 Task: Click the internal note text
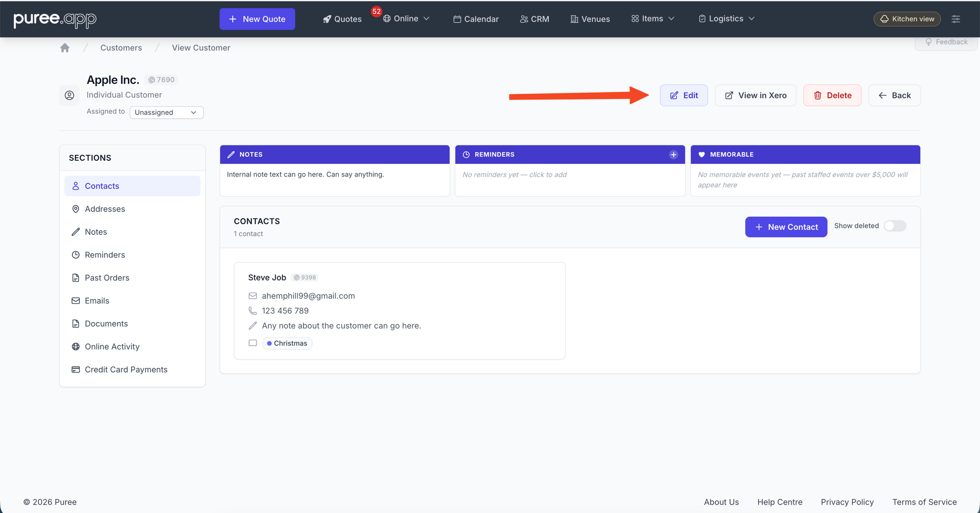[x=305, y=175]
